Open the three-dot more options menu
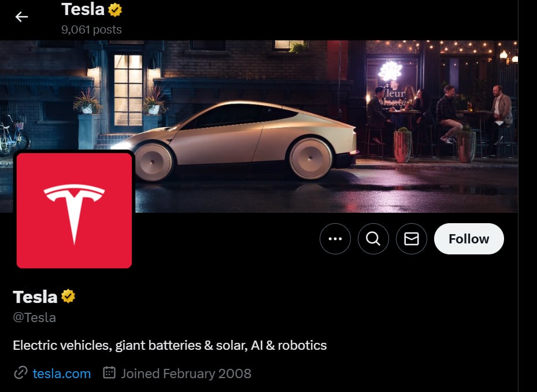Image resolution: width=537 pixels, height=392 pixels. click(x=335, y=239)
